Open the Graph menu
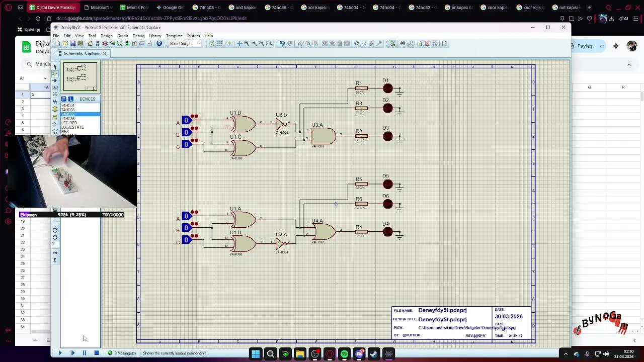The height and width of the screenshot is (362, 644). point(123,36)
